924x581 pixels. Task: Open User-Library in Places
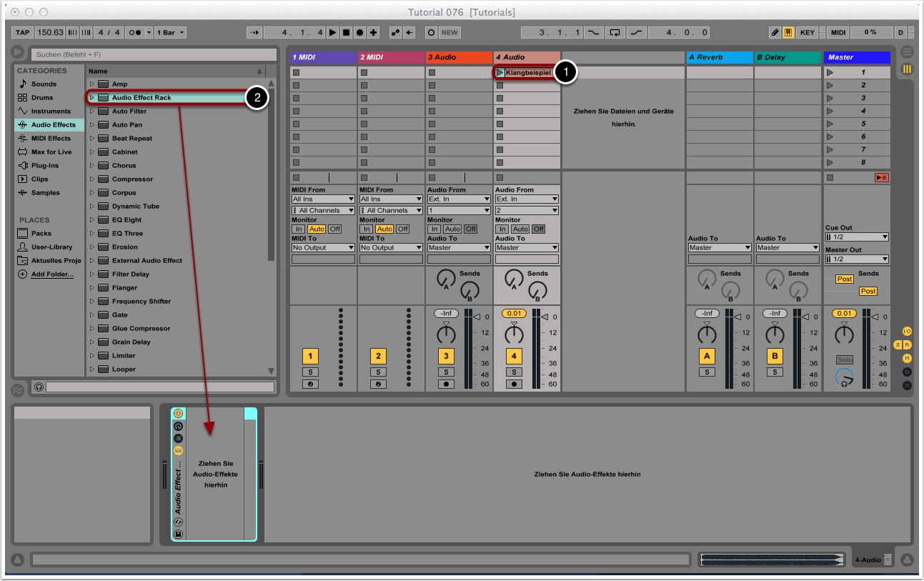point(51,247)
